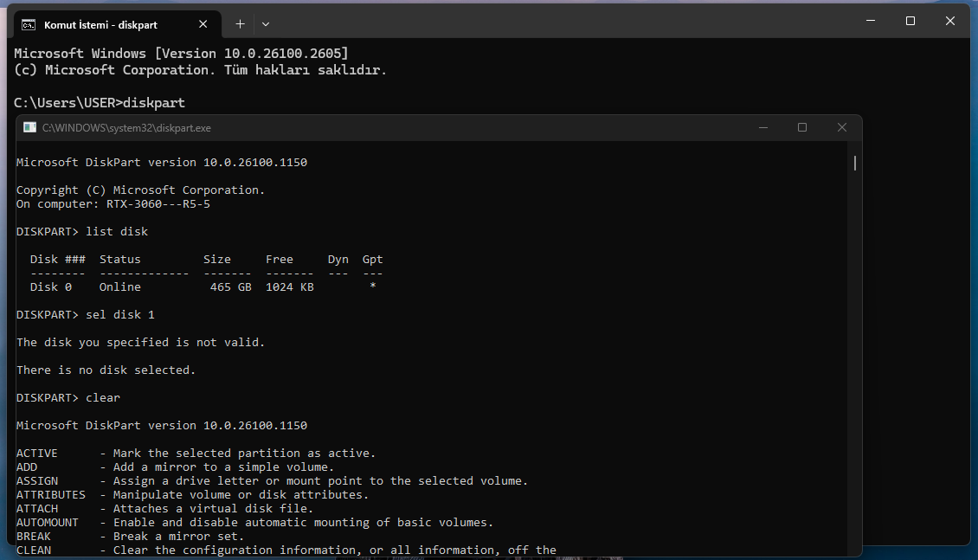The width and height of the screenshot is (978, 560).
Task: Click the 'Disk 0' table row entry
Action: pyautogui.click(x=51, y=286)
